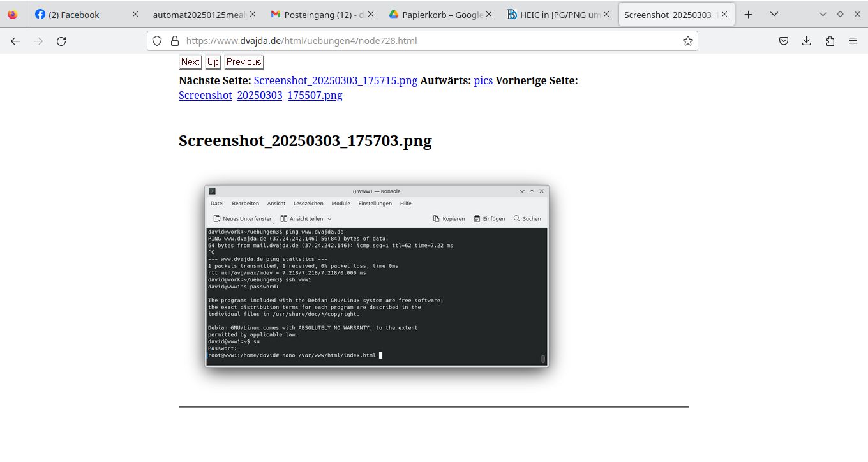Click the Screenshot_20250303_175703.png heading

click(x=305, y=141)
